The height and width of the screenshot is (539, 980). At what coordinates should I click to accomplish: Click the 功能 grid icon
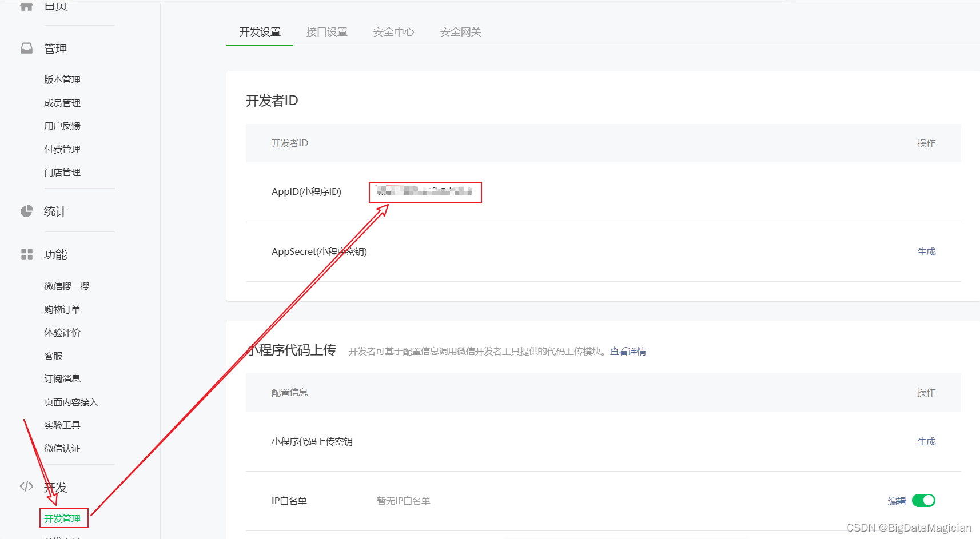[27, 254]
